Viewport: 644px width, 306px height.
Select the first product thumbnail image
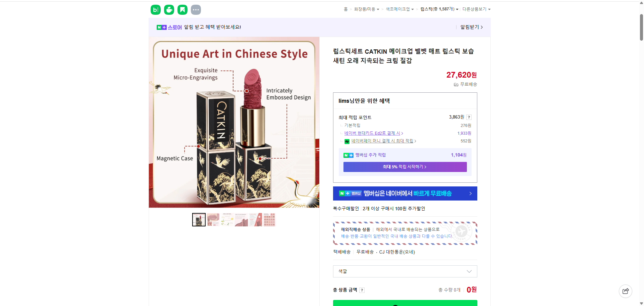click(199, 219)
